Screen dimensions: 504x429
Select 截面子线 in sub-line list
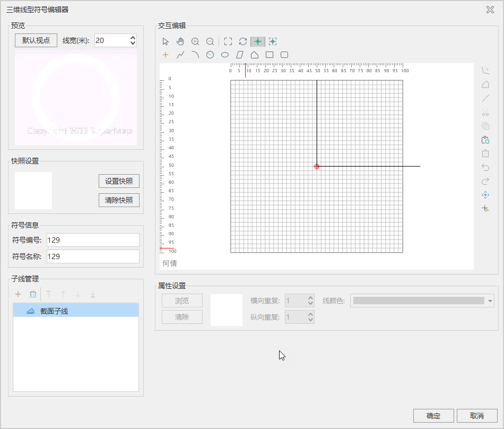pyautogui.click(x=54, y=311)
